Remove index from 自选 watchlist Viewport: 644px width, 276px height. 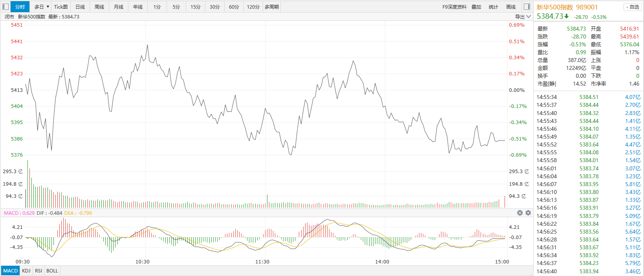click(632, 7)
